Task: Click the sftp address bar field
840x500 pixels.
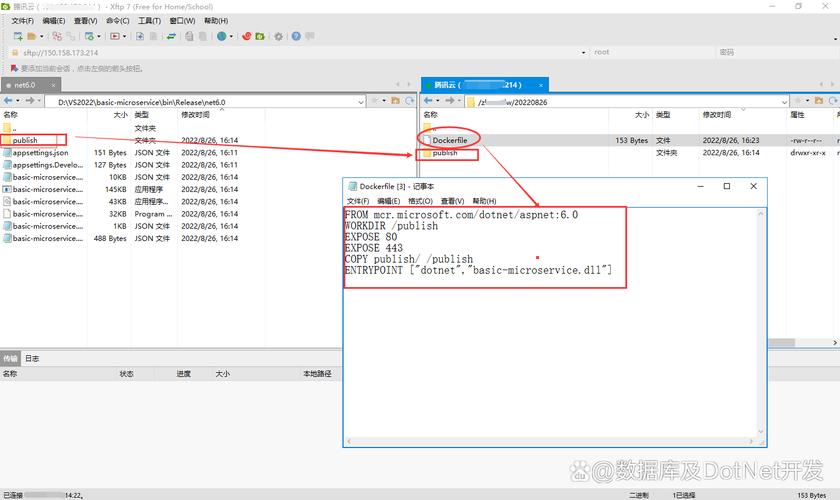Action: pyautogui.click(x=297, y=53)
